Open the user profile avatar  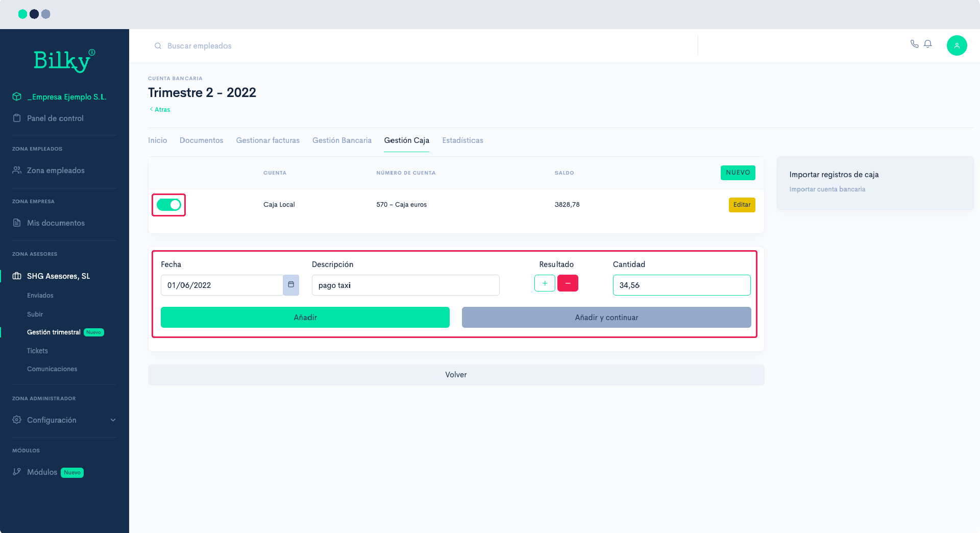957,45
